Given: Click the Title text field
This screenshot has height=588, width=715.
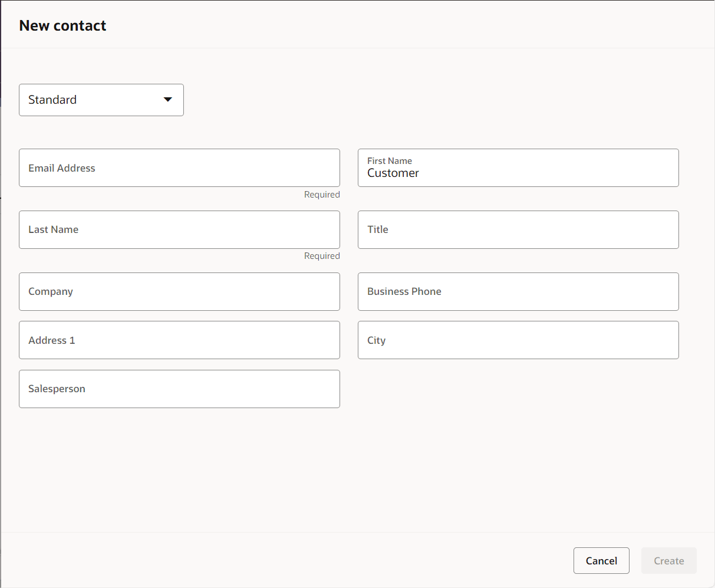Looking at the screenshot, I should [518, 229].
